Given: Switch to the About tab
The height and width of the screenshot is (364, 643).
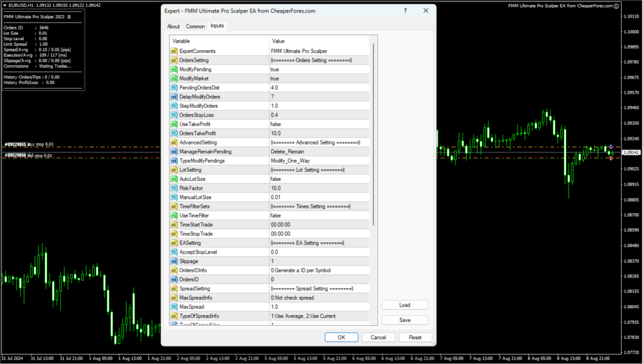Looking at the screenshot, I should click(173, 26).
